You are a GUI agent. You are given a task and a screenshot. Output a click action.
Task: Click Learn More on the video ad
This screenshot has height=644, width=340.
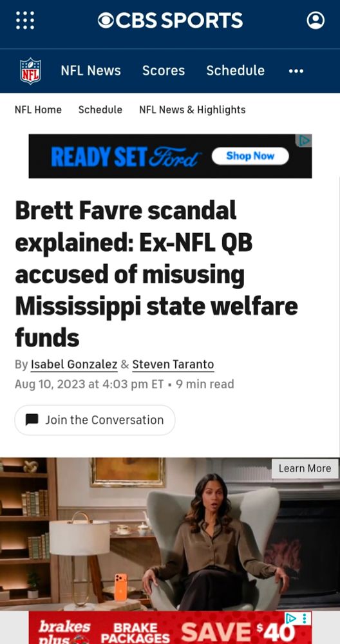tap(305, 469)
